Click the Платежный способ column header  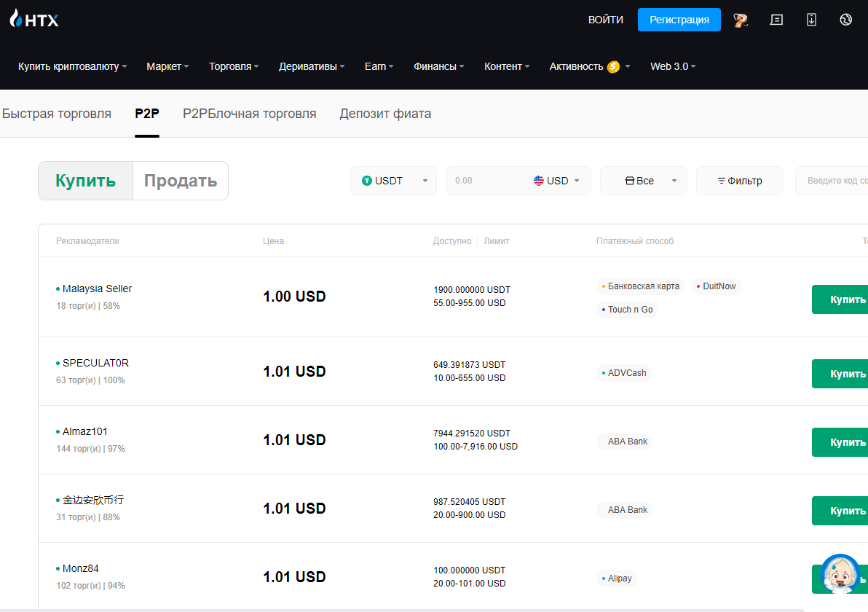click(635, 241)
